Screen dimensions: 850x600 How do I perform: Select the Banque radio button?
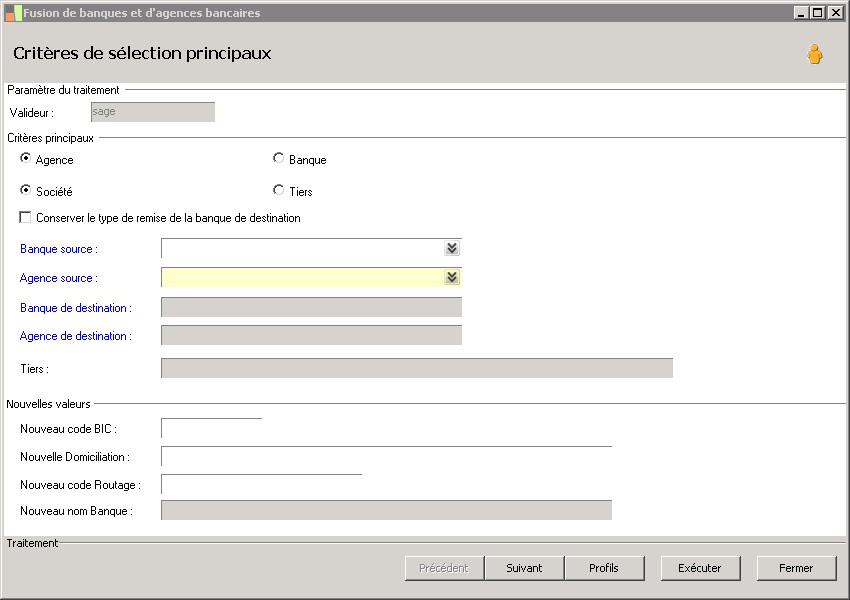coord(278,159)
